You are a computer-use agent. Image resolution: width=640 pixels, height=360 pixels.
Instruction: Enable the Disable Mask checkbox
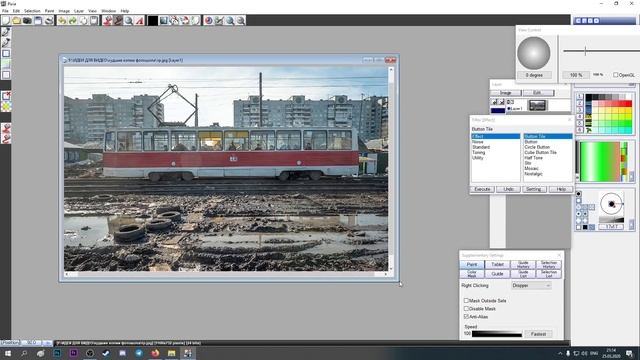coord(466,309)
